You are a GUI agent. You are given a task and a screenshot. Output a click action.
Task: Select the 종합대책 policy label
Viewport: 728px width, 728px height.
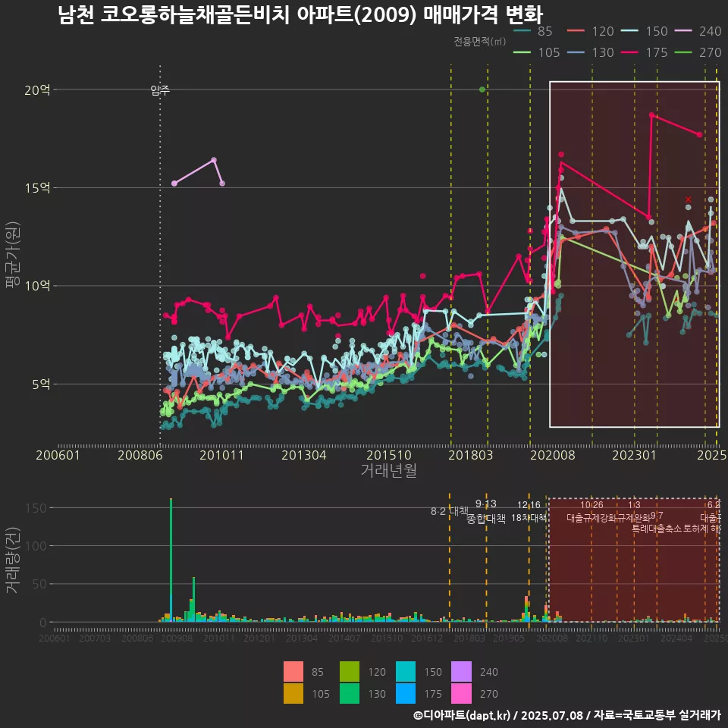[x=486, y=519]
